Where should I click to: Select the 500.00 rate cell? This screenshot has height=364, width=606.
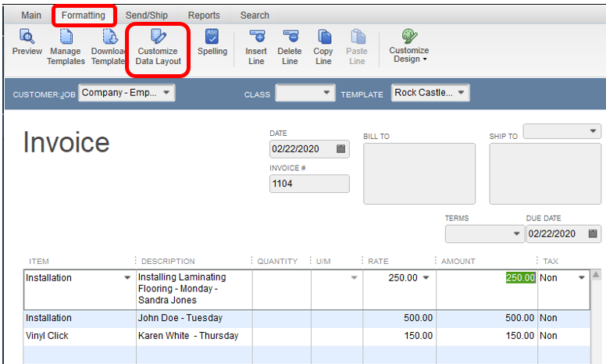point(400,318)
